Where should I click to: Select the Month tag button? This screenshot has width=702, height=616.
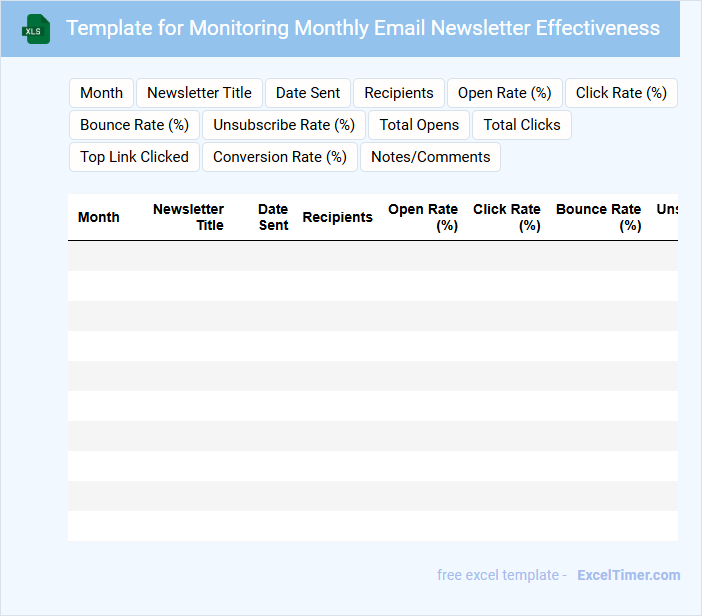click(x=101, y=93)
